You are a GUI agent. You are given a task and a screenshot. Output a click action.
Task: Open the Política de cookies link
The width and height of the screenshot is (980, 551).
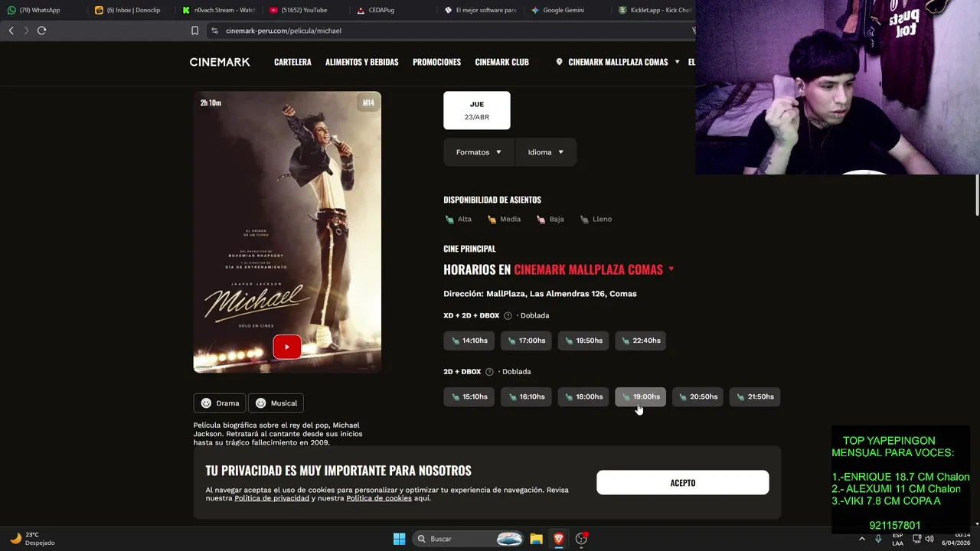[x=379, y=498]
